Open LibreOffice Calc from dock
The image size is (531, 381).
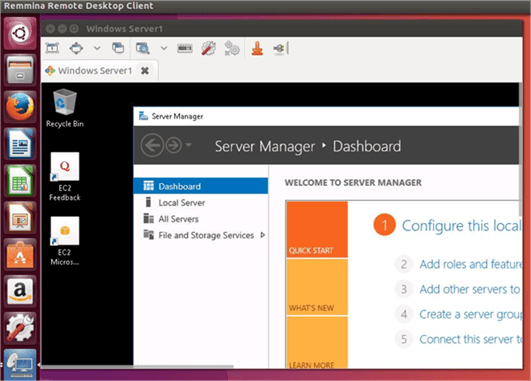point(20,181)
